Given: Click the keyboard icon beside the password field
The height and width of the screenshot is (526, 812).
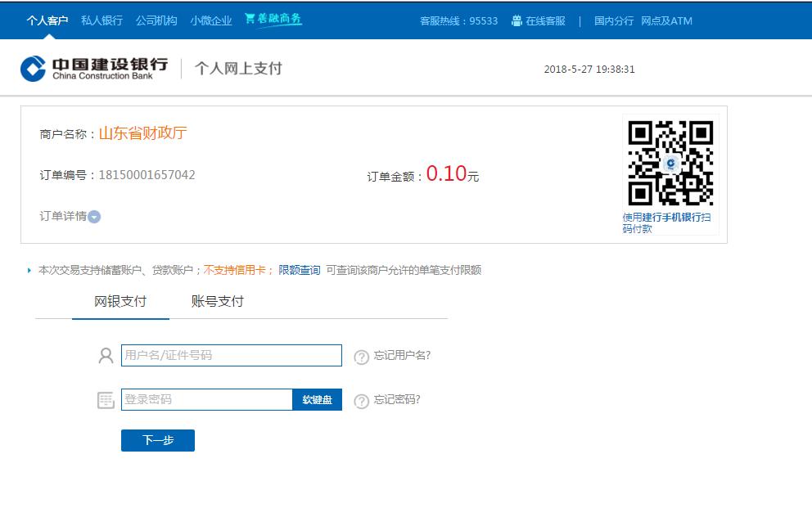Looking at the screenshot, I should click(106, 399).
